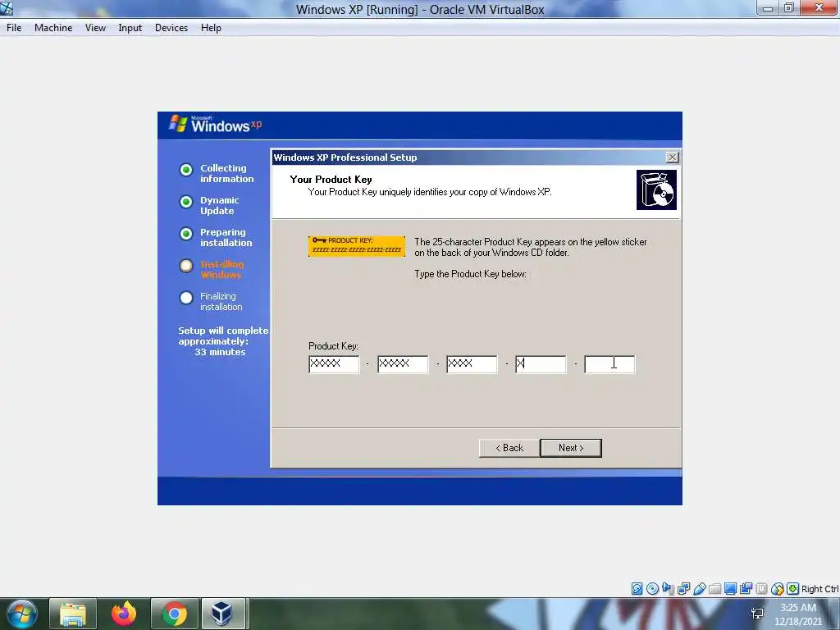The image size is (840, 630).
Task: Click the audio status icon
Action: point(668,589)
